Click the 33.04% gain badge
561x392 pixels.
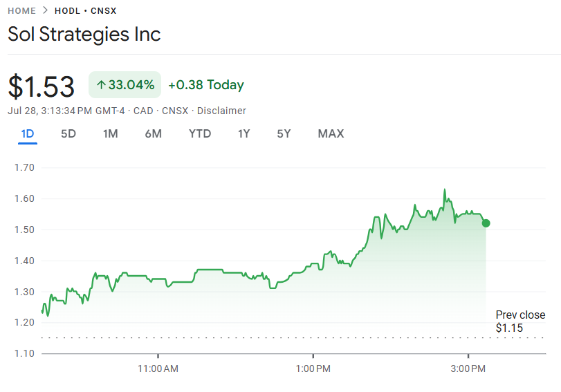[125, 85]
